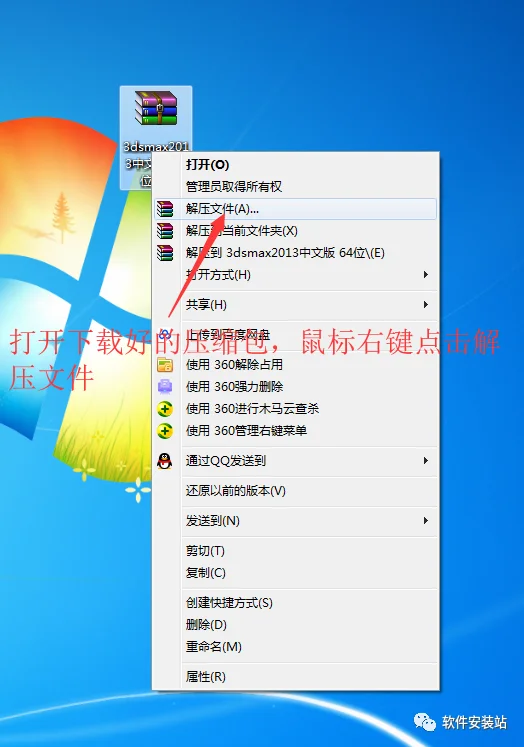Viewport: 524px width, 747px height.
Task: Choose 使用 360解除占用
Action: (295, 364)
